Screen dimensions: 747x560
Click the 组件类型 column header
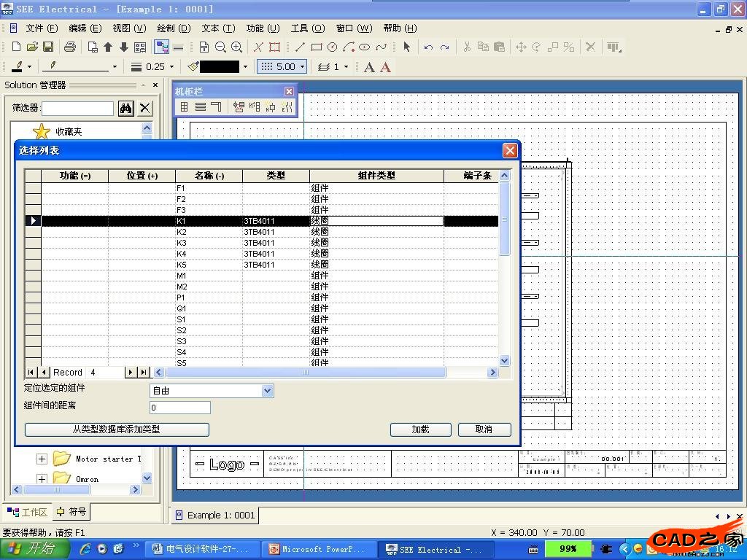pos(376,176)
